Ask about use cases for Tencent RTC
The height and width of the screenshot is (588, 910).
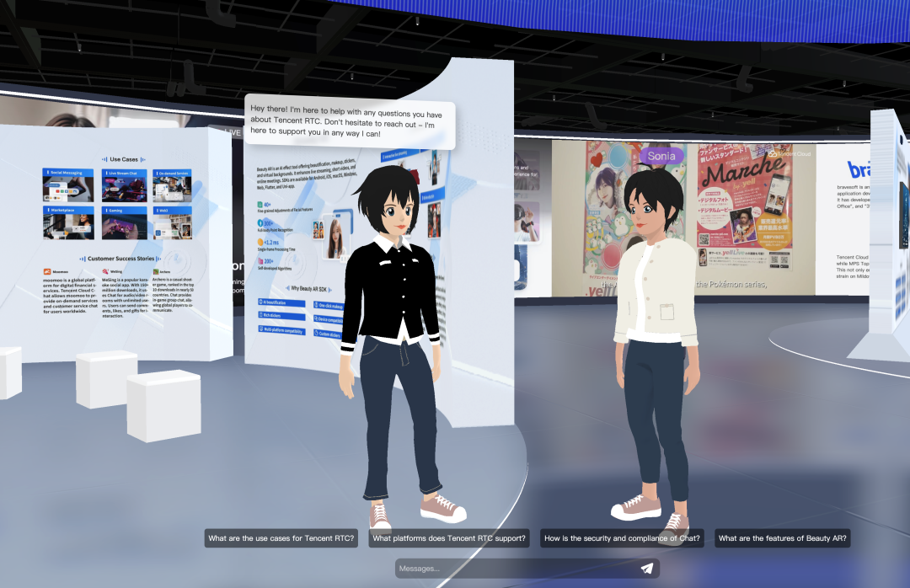(281, 537)
